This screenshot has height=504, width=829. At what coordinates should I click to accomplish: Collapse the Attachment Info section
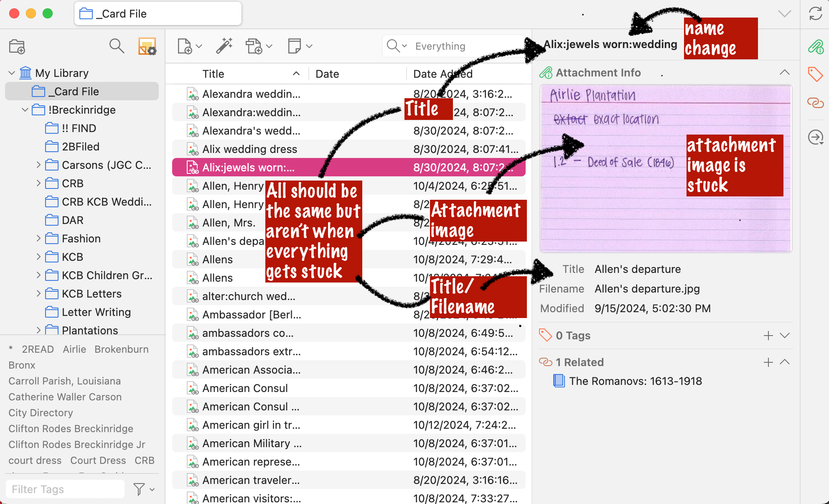click(784, 73)
